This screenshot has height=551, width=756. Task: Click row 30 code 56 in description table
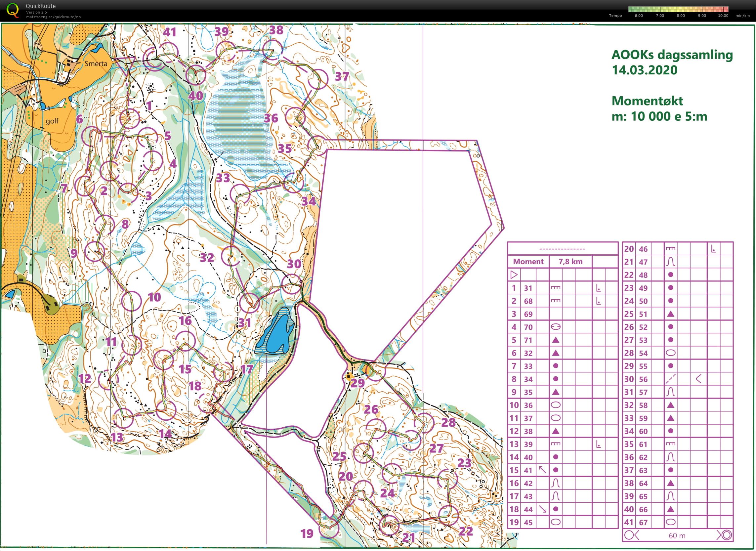[643, 379]
